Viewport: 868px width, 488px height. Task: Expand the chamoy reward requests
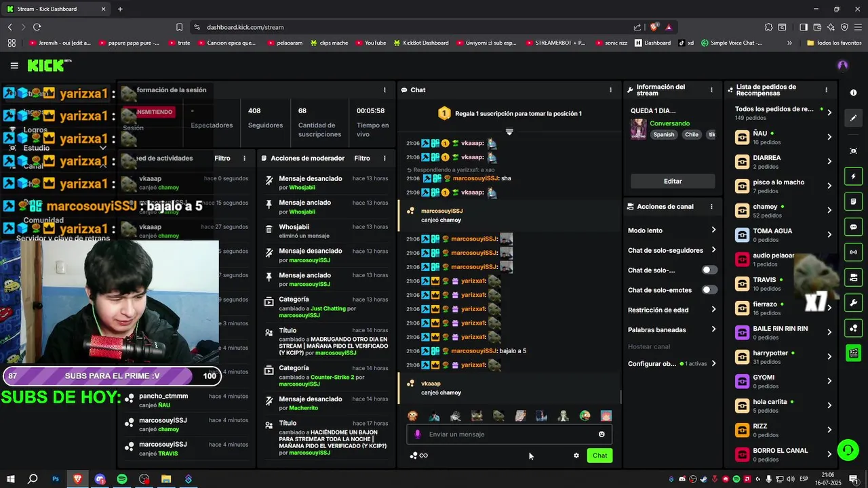[x=829, y=210]
